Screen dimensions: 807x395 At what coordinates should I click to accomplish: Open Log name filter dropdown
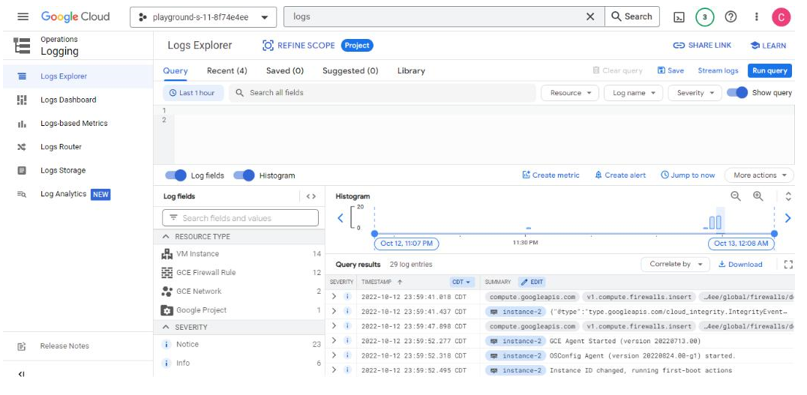(x=633, y=93)
